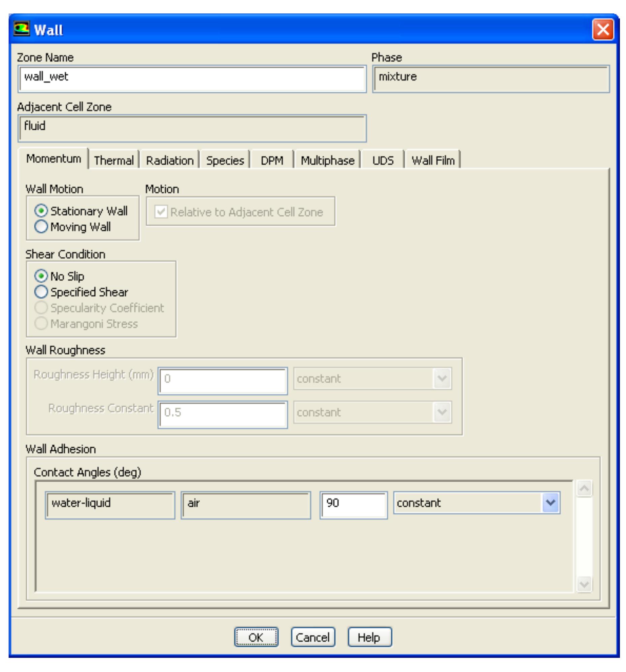Click the water-liquid phase field

[110, 505]
